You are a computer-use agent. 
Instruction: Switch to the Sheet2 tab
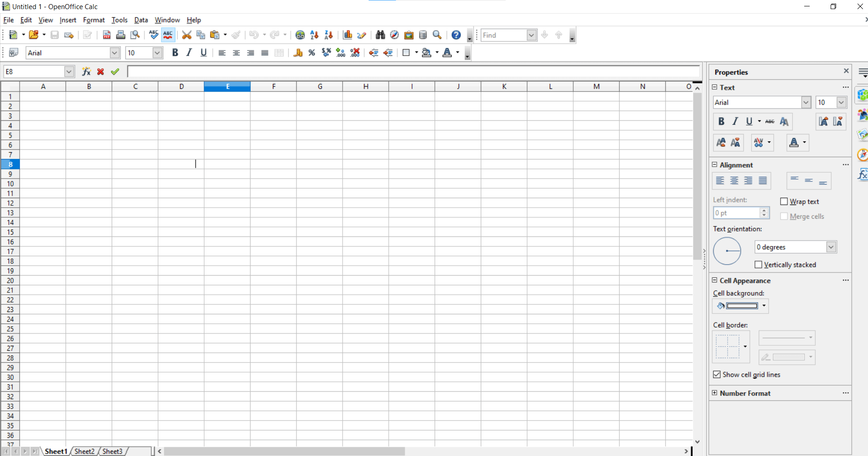[x=84, y=451]
